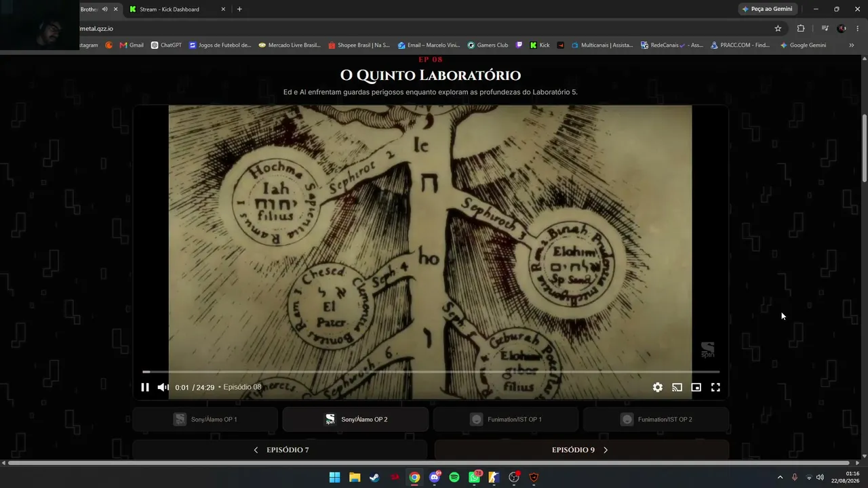Expand the hidden bookmarks overflow chevron
The height and width of the screenshot is (488, 868).
pyautogui.click(x=852, y=45)
